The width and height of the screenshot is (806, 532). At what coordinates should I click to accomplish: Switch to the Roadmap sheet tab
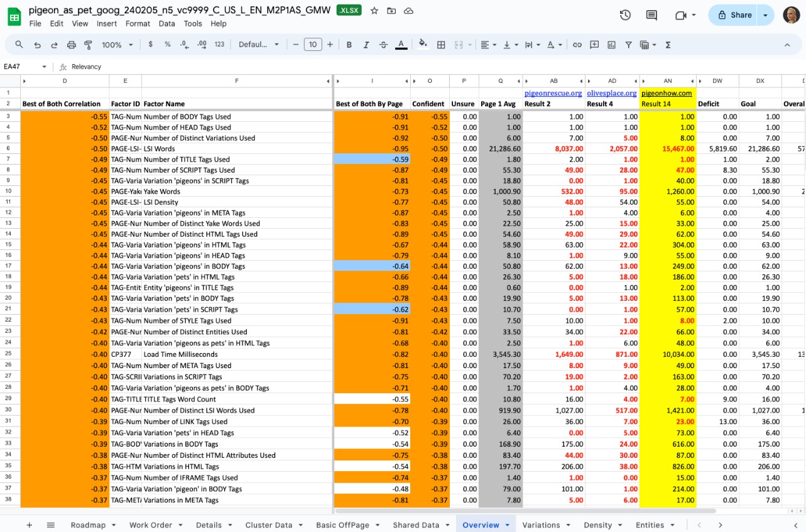pyautogui.click(x=93, y=524)
